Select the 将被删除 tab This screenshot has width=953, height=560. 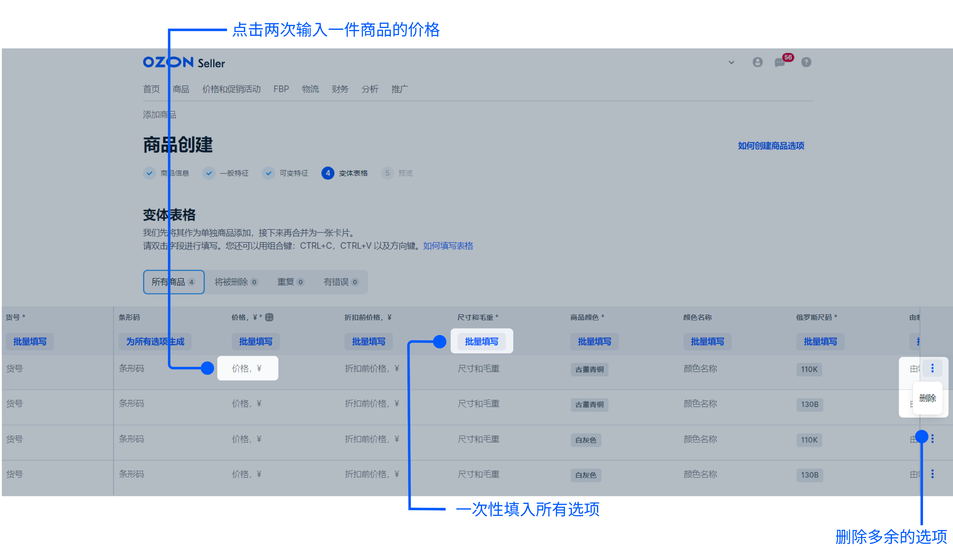[x=236, y=282]
